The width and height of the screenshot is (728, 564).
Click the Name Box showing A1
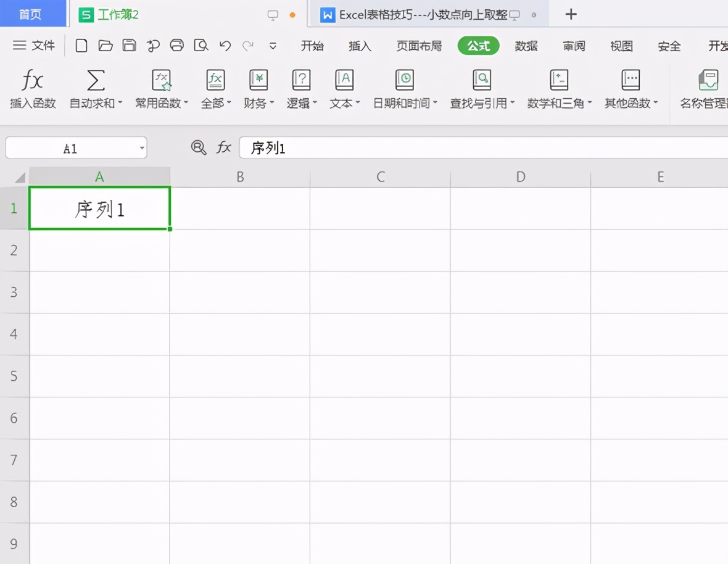coord(76,148)
